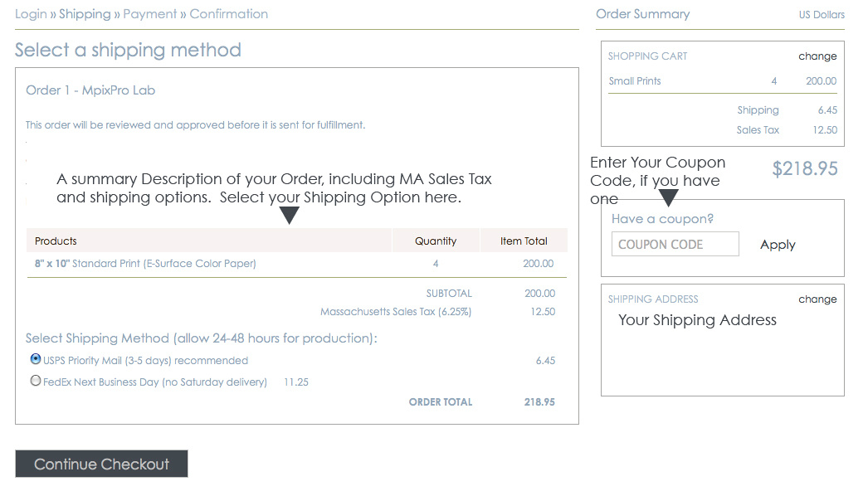The image size is (868, 496).
Task: Focus the COUPON CODE input field
Action: 675,244
